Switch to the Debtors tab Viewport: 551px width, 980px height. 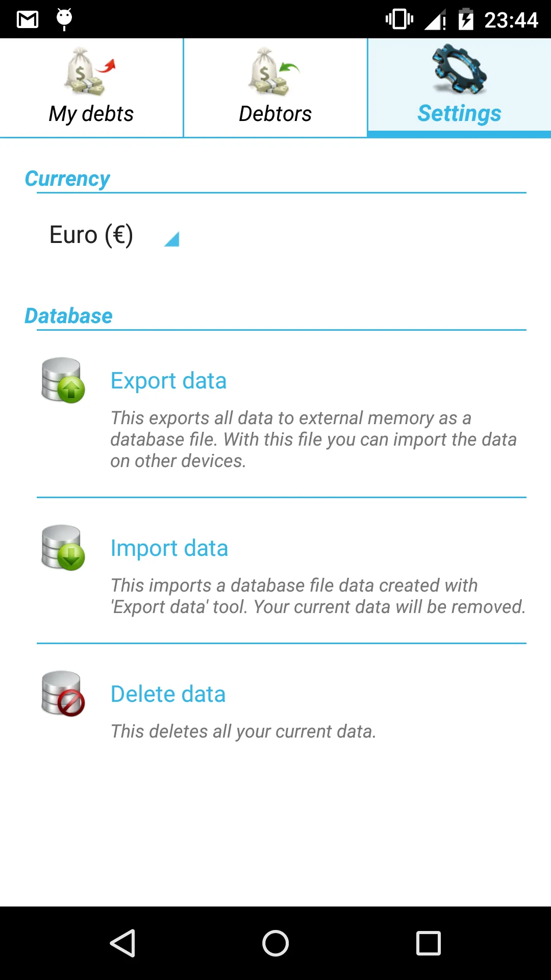[x=275, y=88]
